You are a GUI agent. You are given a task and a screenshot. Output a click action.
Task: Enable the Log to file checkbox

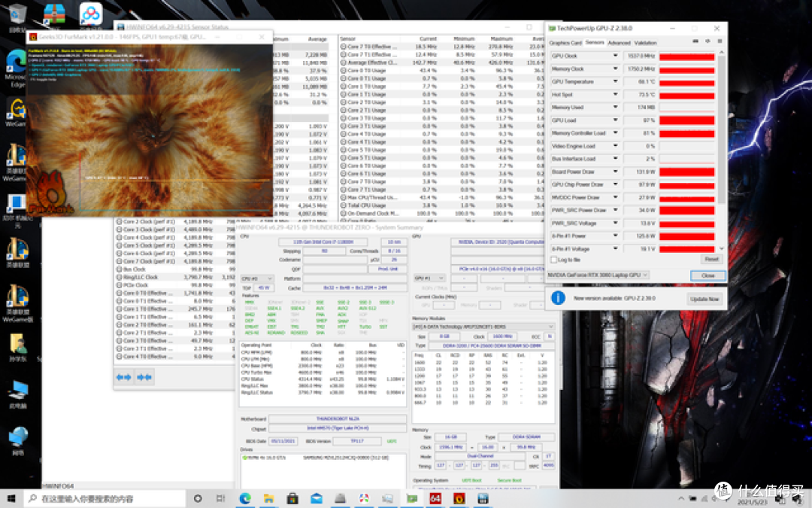[x=553, y=260]
